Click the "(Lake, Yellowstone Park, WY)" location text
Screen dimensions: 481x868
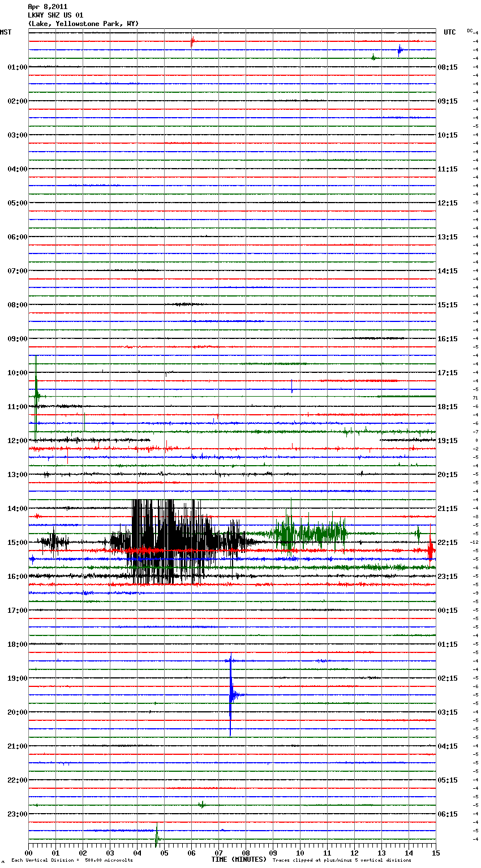point(83,24)
